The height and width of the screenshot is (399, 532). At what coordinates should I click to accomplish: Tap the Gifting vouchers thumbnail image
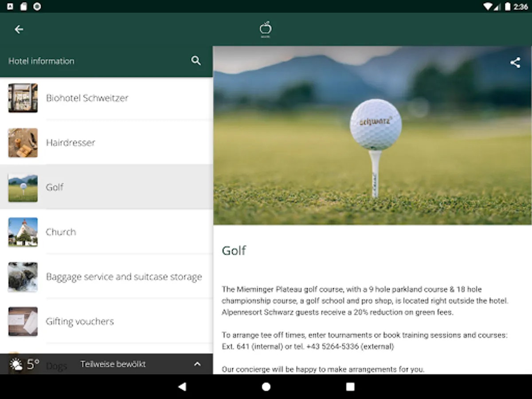[x=23, y=321]
